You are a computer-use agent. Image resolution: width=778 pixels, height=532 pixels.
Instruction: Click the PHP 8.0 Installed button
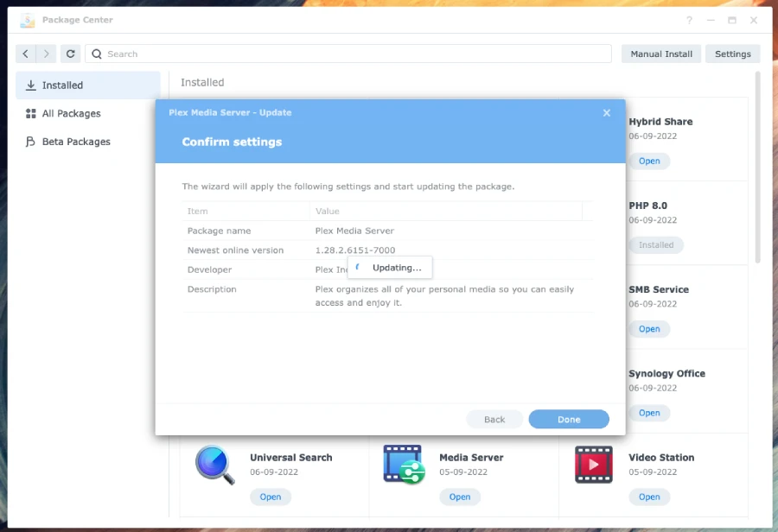(656, 245)
